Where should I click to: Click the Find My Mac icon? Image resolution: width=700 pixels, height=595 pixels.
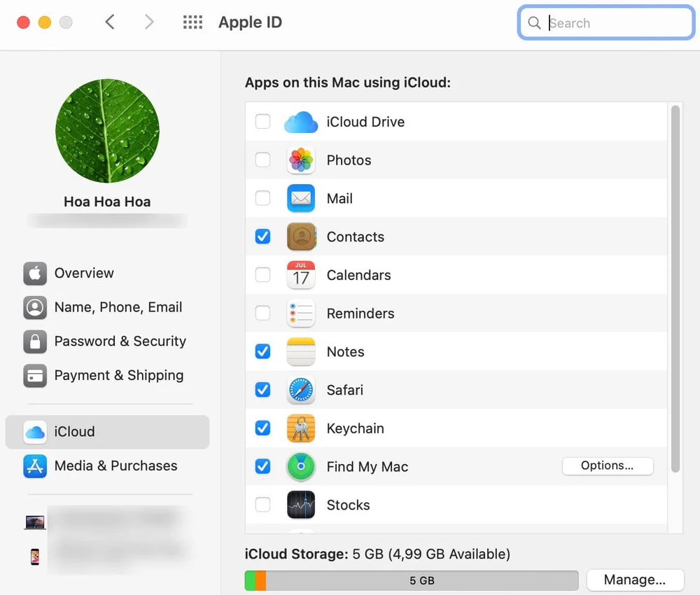click(x=301, y=467)
